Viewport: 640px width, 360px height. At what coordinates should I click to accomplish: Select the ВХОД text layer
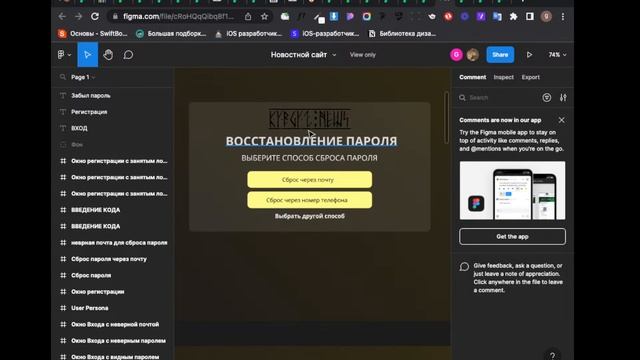point(79,128)
